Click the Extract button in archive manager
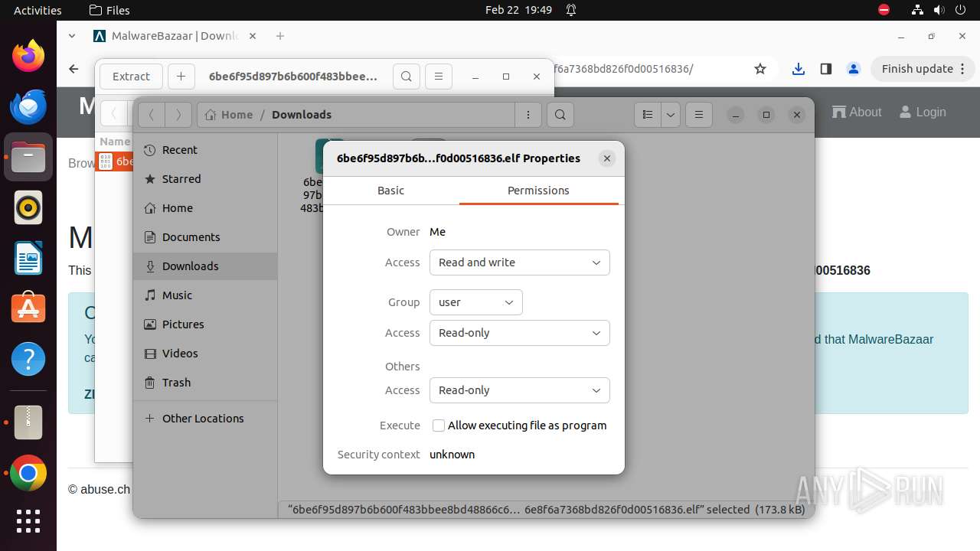The width and height of the screenshot is (980, 551). pyautogui.click(x=131, y=77)
